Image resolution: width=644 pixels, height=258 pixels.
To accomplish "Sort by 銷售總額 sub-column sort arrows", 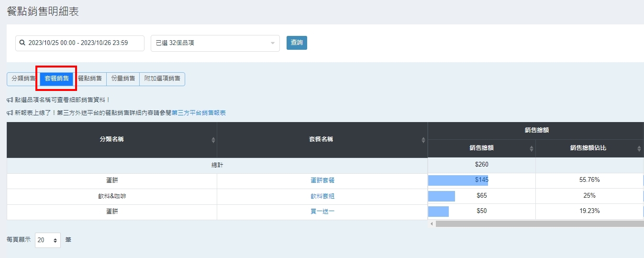I will click(x=531, y=148).
